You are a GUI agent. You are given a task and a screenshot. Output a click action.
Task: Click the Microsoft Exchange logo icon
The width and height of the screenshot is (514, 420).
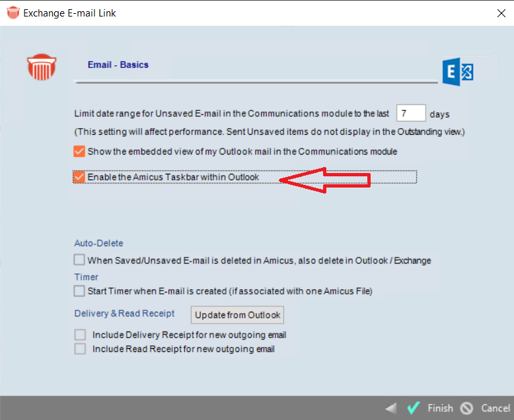point(458,71)
